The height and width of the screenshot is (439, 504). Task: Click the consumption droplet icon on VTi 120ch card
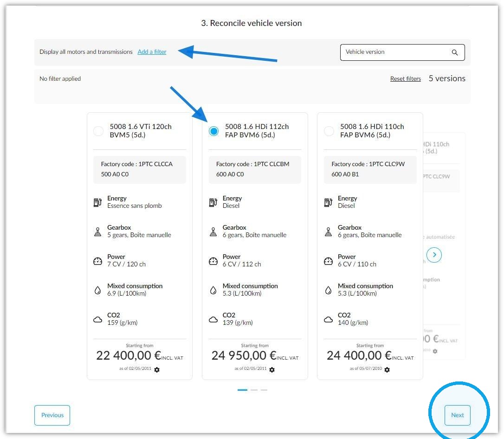coord(98,290)
